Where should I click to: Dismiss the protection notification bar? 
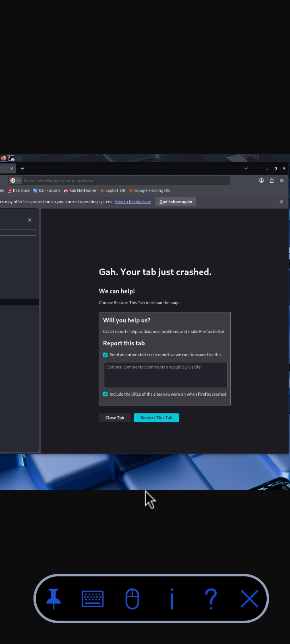coord(281,202)
